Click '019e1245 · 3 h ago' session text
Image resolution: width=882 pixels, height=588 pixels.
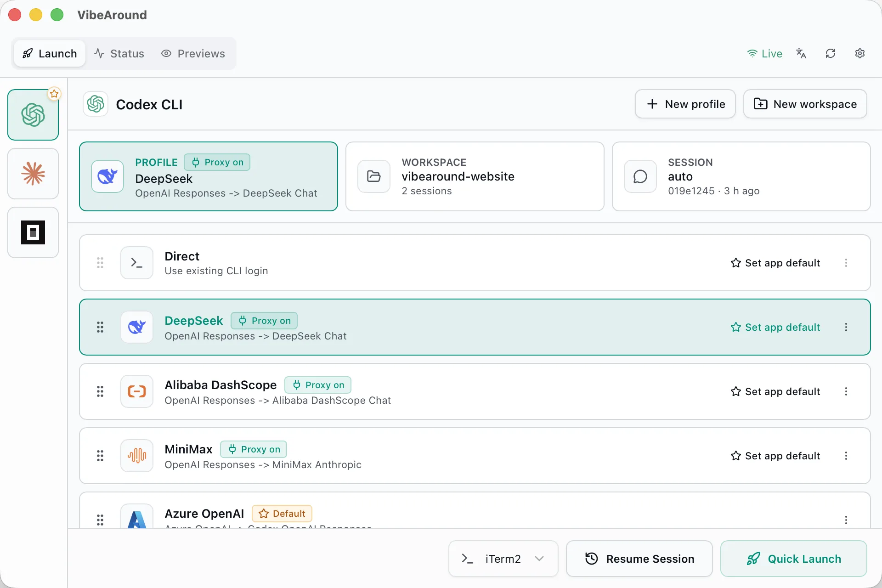[x=714, y=191]
